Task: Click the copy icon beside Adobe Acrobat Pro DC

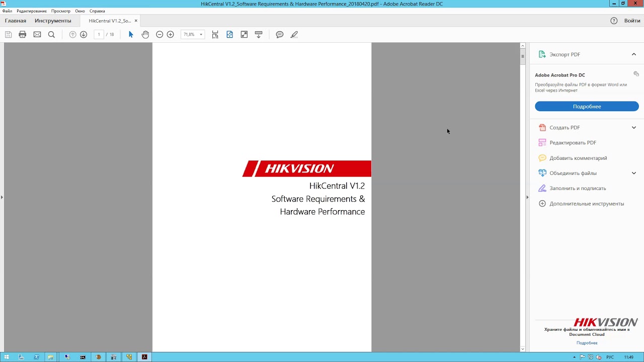Action: click(636, 74)
